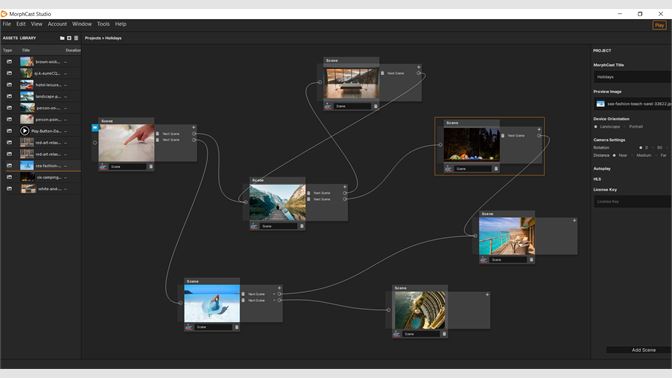Click the Type column header in Assets Library
The width and height of the screenshot is (672, 378).
coord(7,50)
